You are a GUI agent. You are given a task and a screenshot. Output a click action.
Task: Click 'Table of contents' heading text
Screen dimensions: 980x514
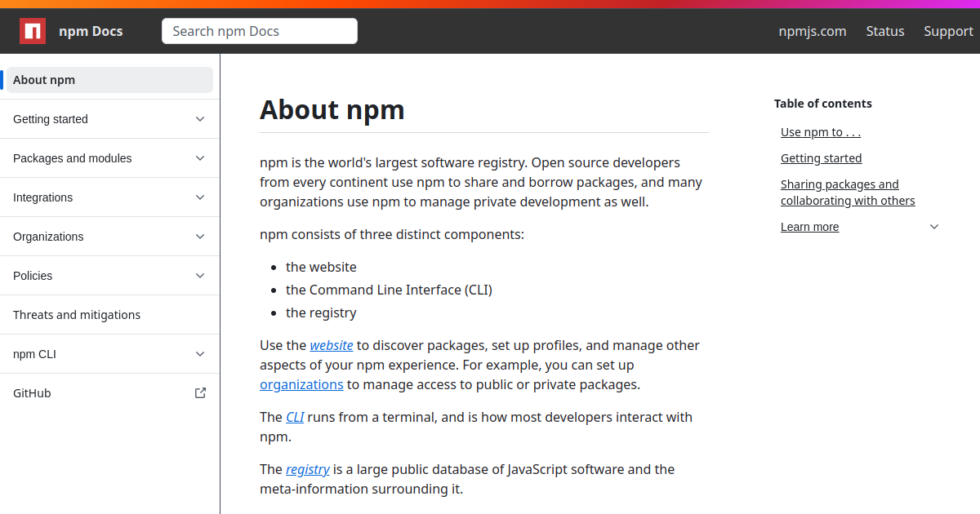823,104
